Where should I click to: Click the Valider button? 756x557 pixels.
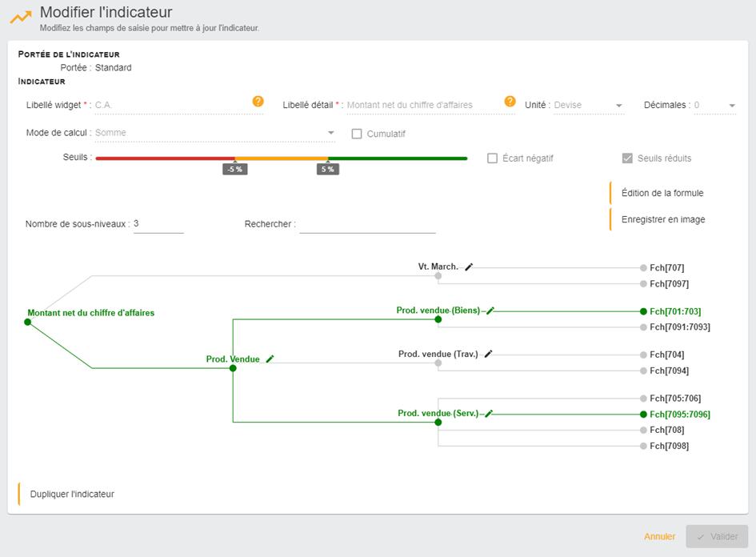[x=717, y=536]
